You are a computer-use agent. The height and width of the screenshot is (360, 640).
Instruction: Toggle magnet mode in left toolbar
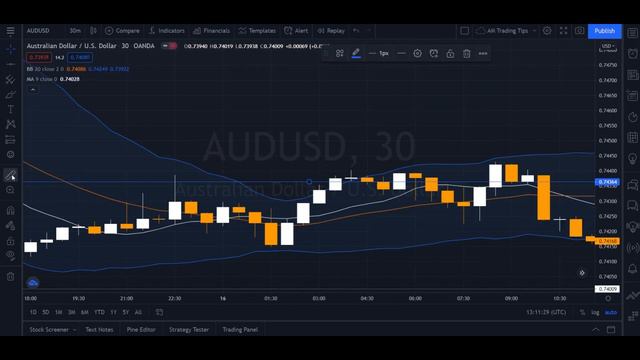(x=10, y=210)
